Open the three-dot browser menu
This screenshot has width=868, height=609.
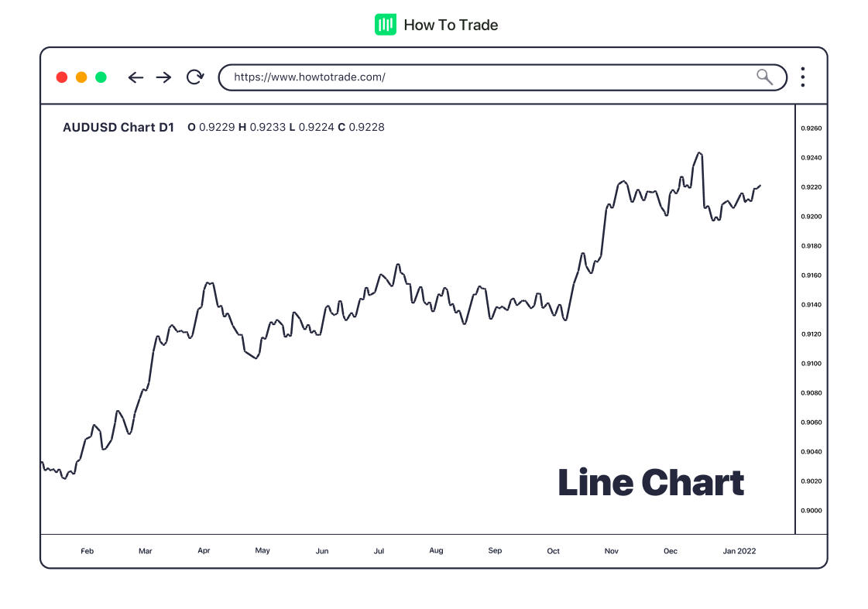pos(803,77)
